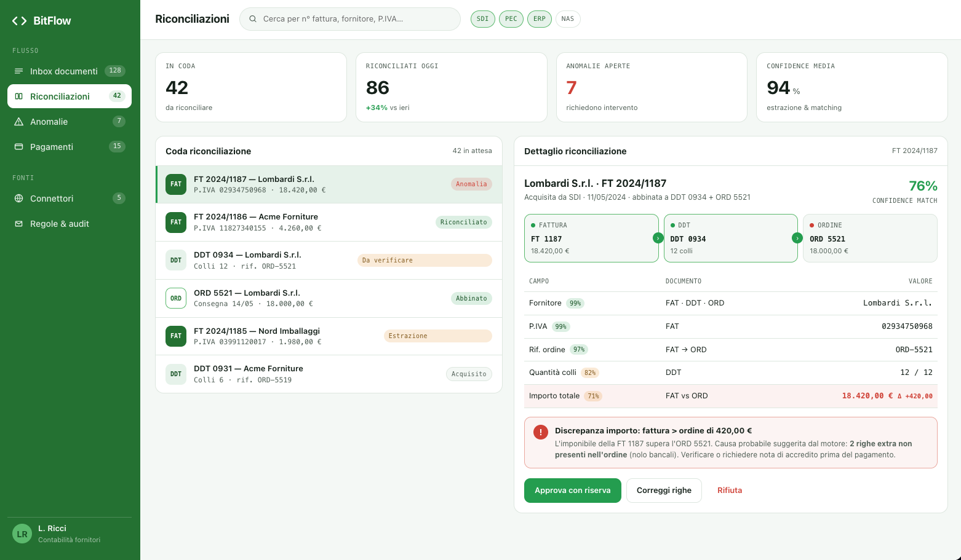Click the Acquisito status badge

(469, 374)
